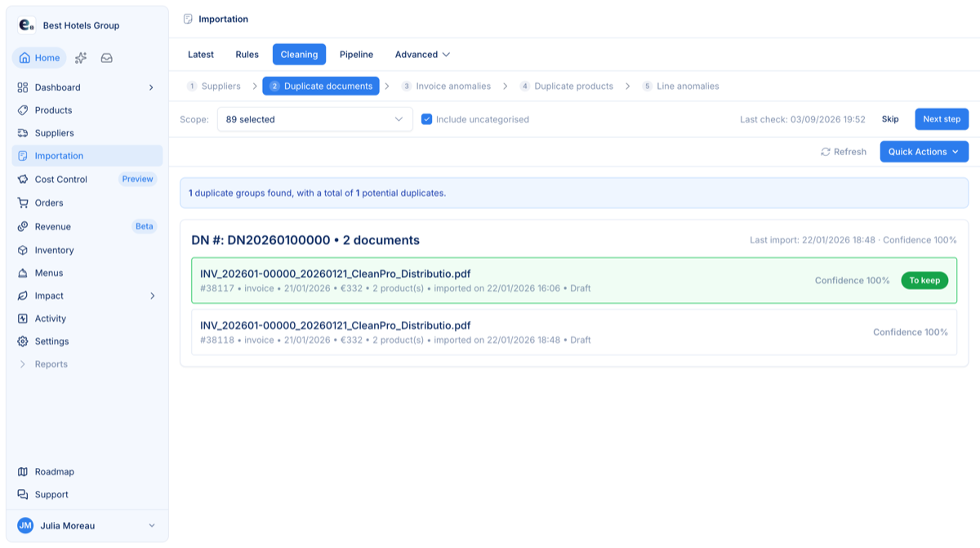980x548 pixels.
Task: Click the Suppliers truck icon
Action: 23,133
